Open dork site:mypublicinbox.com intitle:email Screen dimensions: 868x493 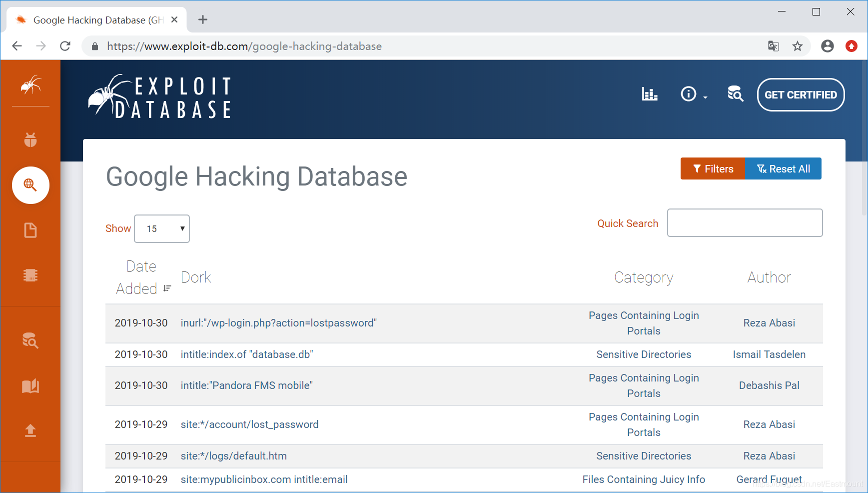tap(264, 479)
